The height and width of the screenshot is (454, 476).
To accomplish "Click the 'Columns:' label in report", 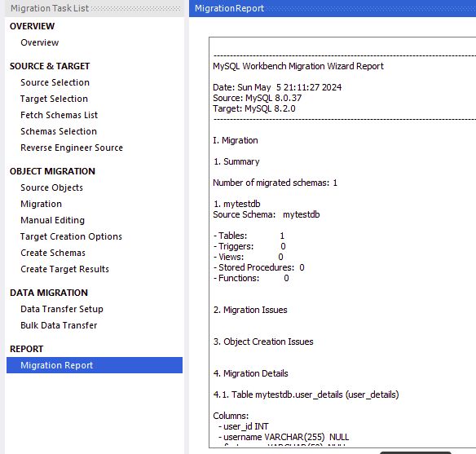I will click(x=231, y=416).
